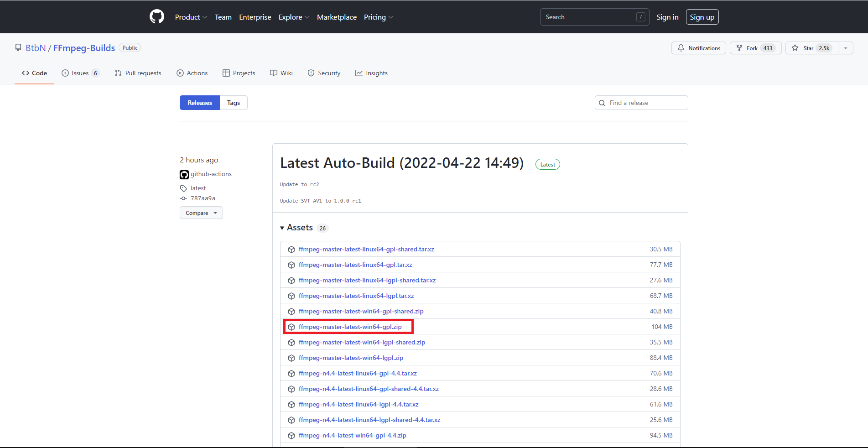Click package icon for linux64-gpl-shared.tar.xz
The height and width of the screenshot is (448, 868).
click(x=291, y=250)
